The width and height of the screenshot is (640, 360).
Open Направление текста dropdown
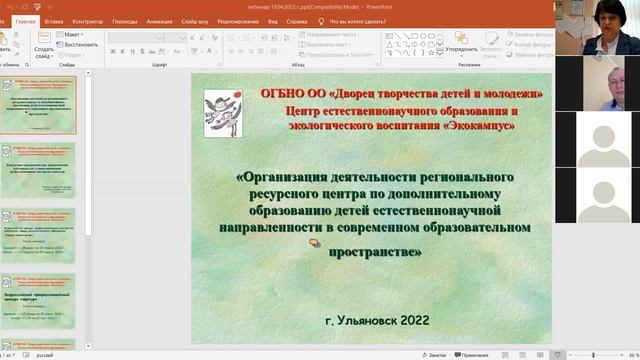[329, 34]
